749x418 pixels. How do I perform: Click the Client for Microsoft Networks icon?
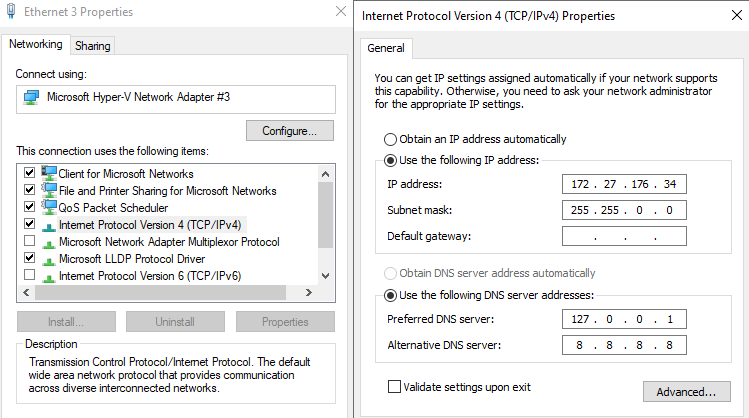49,174
